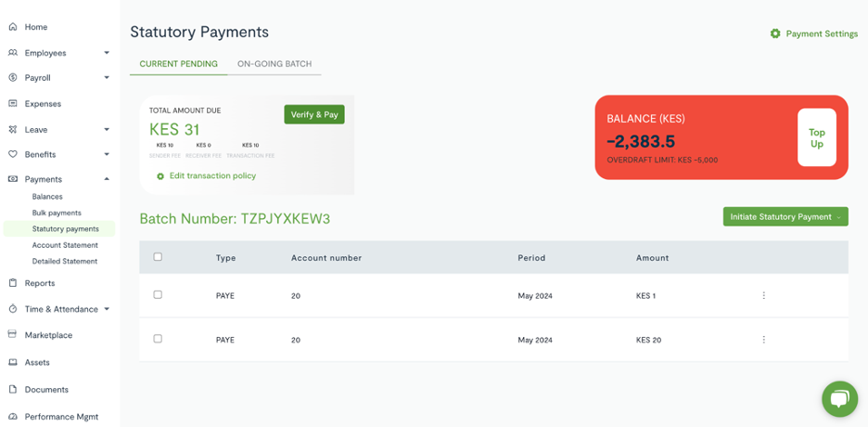Tick the select-all checkbox in the table header
The image size is (868, 427).
[x=158, y=257]
